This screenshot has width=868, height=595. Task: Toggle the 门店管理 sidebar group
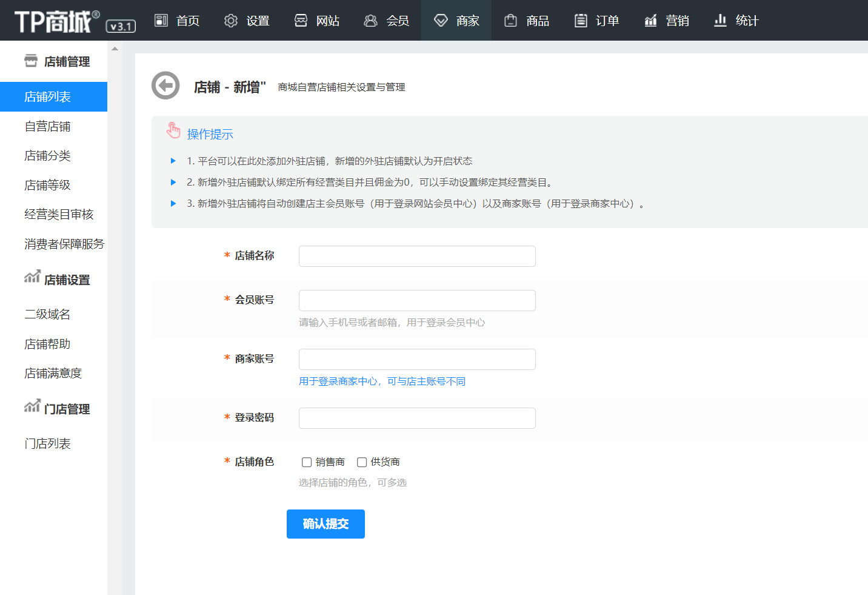[57, 409]
